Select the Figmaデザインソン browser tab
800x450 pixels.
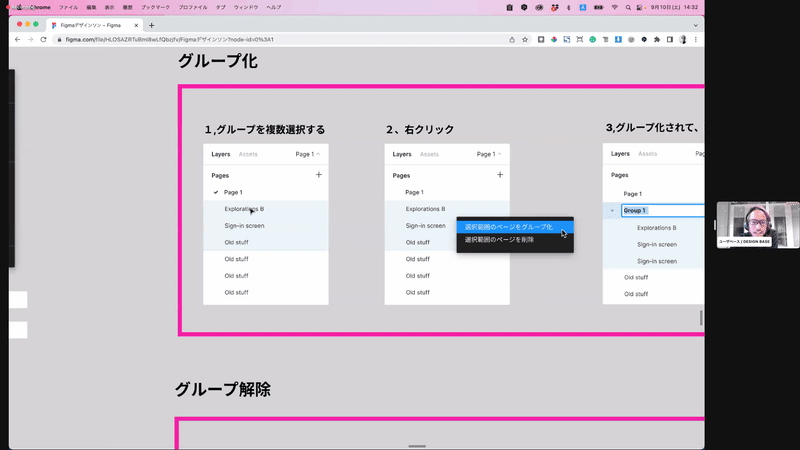[x=93, y=25]
